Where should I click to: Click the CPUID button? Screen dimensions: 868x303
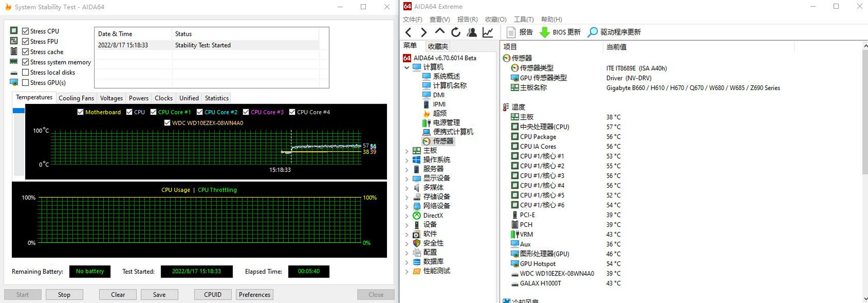pyautogui.click(x=213, y=295)
